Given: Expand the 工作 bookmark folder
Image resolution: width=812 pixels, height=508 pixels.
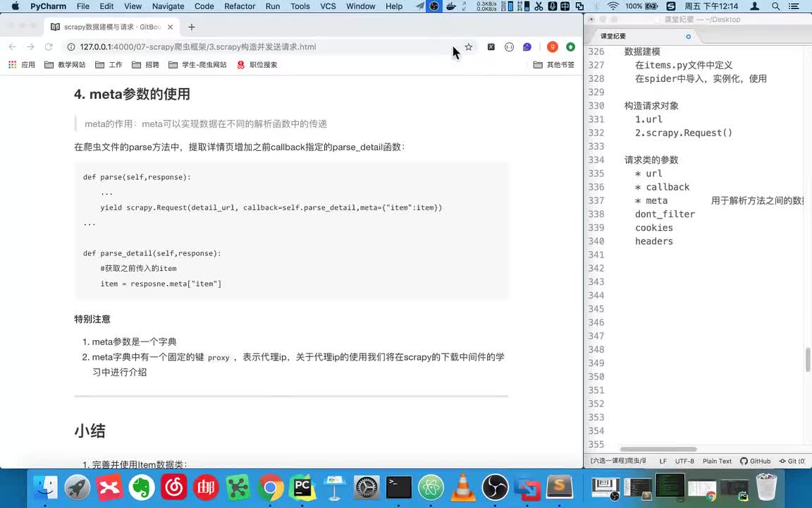Looking at the screenshot, I should [109, 65].
